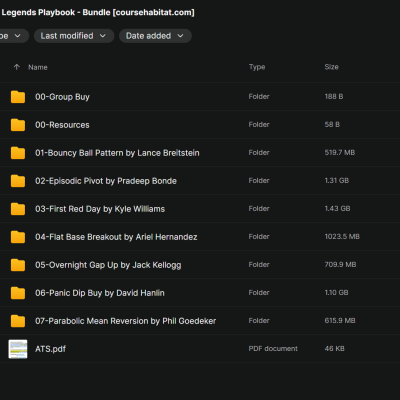Reverse sort order with the arrow icon

click(17, 67)
